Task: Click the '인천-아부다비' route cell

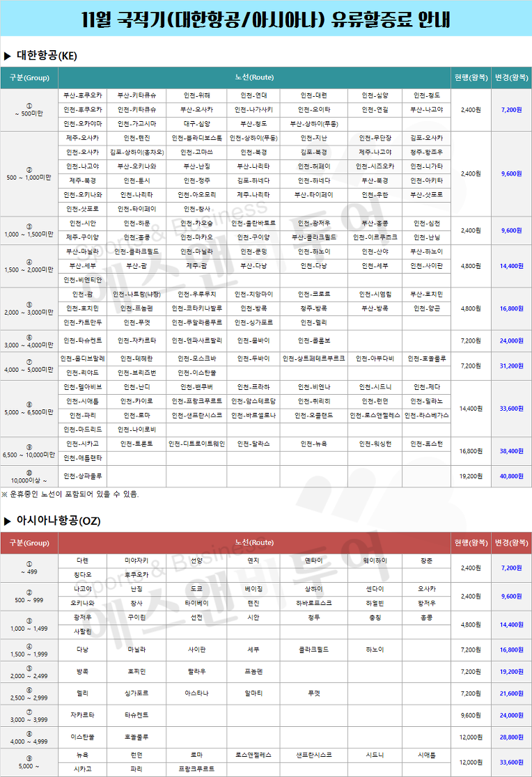Action: [375, 359]
